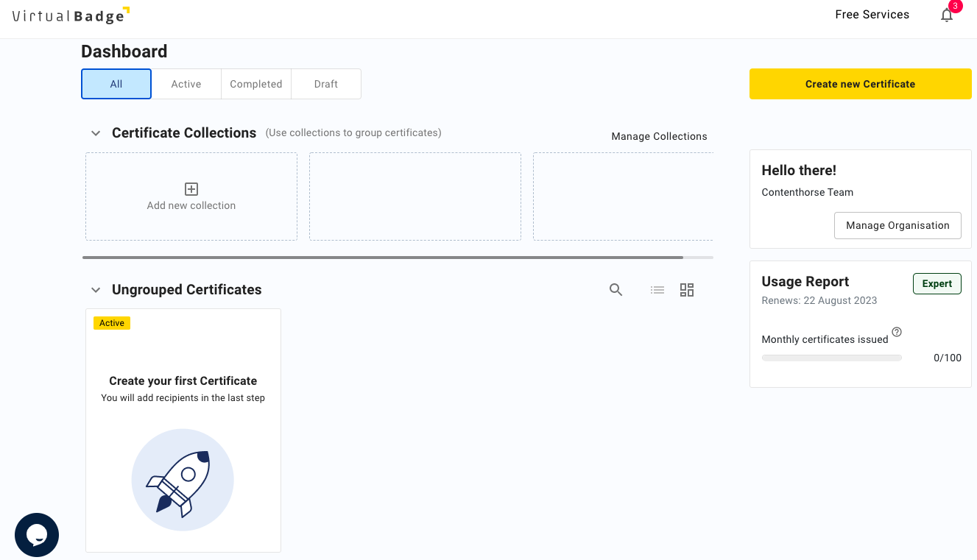The height and width of the screenshot is (560, 977).
Task: Switch certificates to list view
Action: click(657, 290)
